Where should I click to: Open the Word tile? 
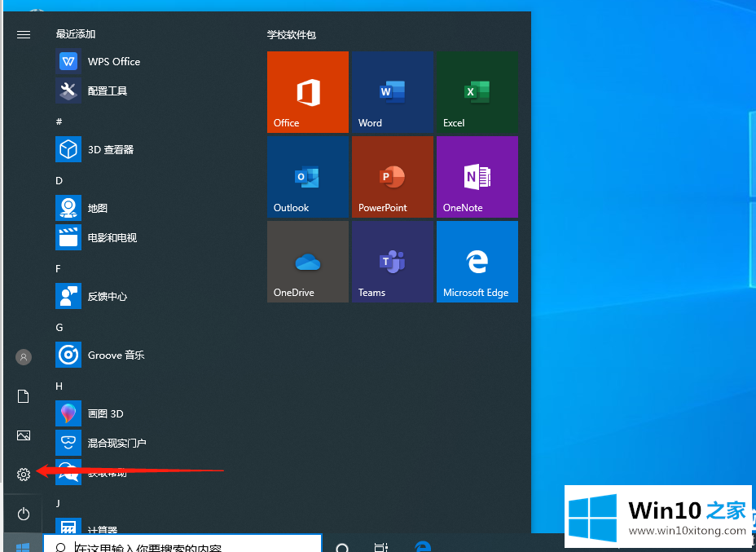coord(393,92)
